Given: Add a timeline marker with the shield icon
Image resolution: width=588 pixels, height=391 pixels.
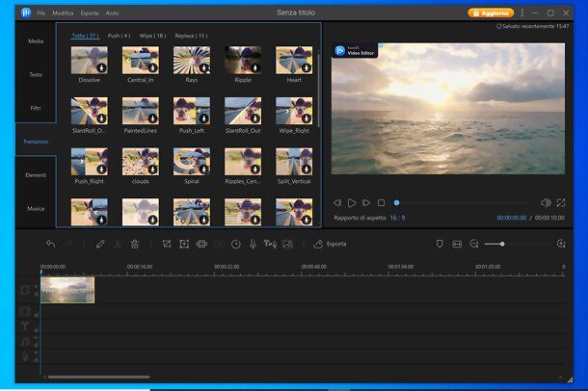Looking at the screenshot, I should pos(440,245).
